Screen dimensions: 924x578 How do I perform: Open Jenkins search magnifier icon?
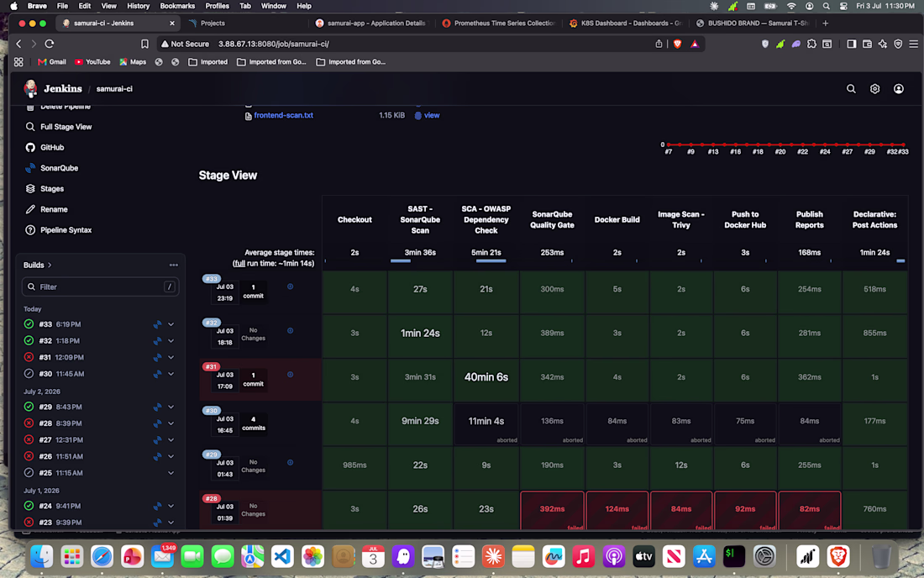point(851,89)
